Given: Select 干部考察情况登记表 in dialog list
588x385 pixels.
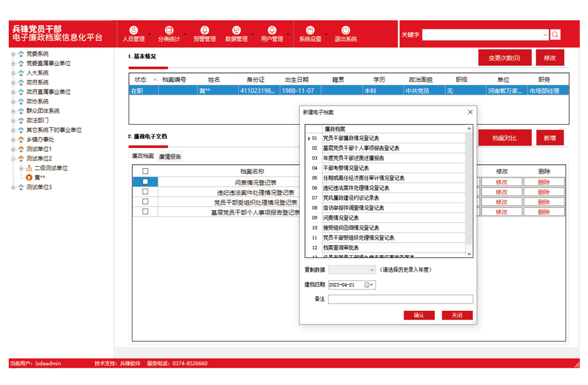Looking at the screenshot, I should pos(393,168).
